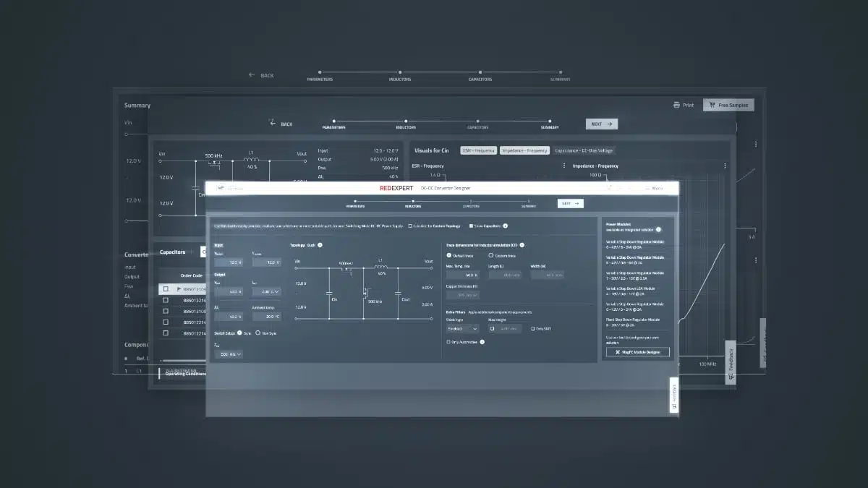Open the Fsw 500 kHz dropdown

click(x=229, y=354)
